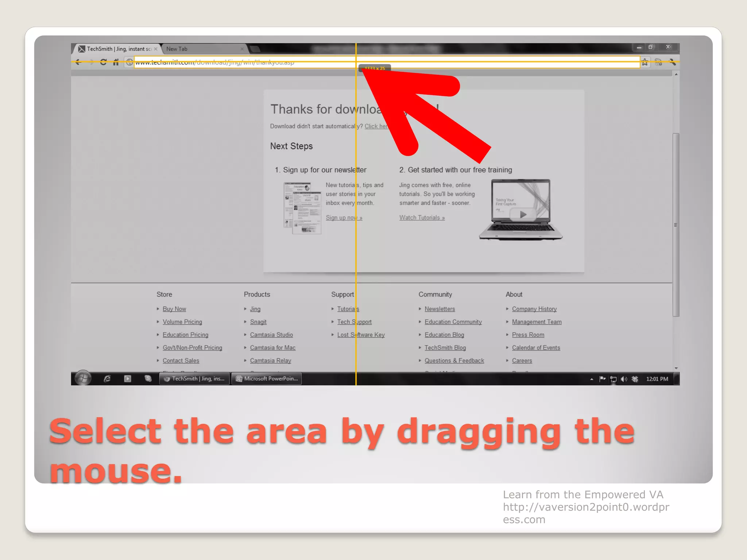Go to the browser home icon
This screenshot has width=747, height=560.
(x=116, y=62)
